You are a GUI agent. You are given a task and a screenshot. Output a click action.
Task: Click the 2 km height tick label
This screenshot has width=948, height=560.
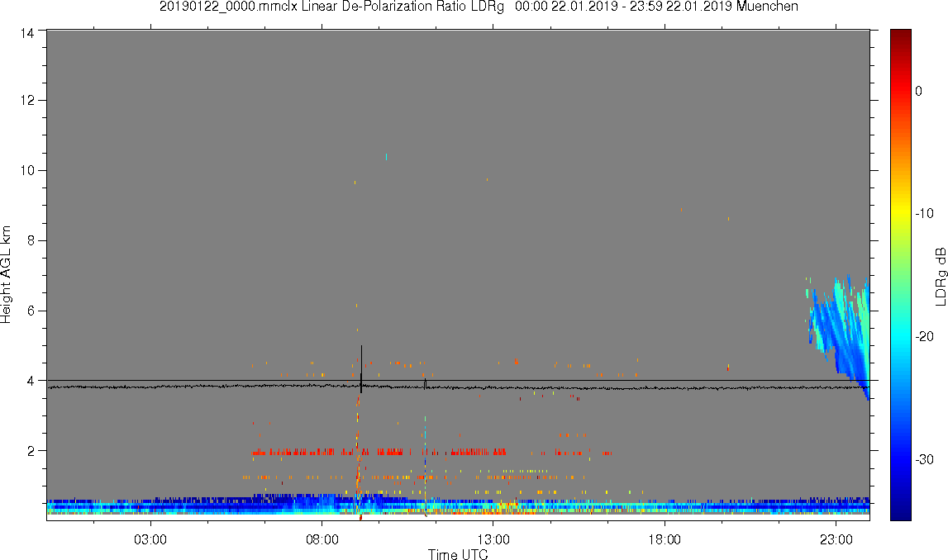tap(31, 451)
